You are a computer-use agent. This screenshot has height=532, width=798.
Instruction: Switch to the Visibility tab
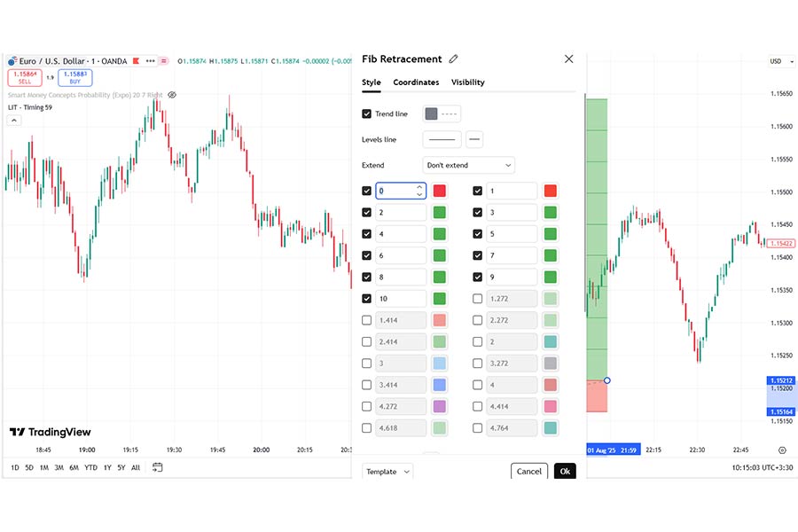(x=467, y=82)
